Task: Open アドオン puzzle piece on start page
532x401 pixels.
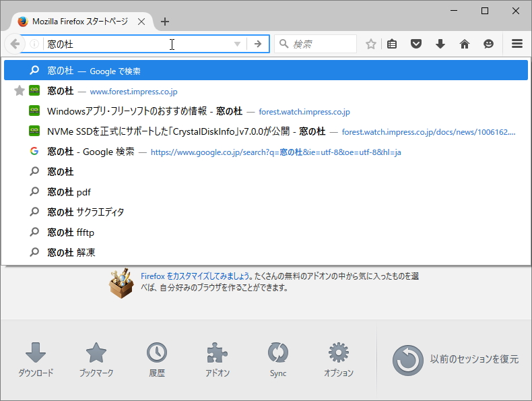Action: (x=218, y=360)
